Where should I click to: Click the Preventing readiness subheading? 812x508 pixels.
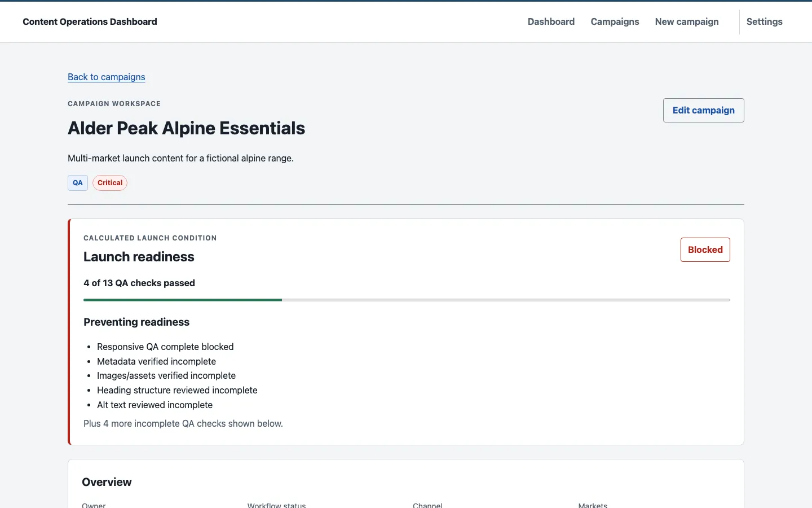[x=136, y=322]
